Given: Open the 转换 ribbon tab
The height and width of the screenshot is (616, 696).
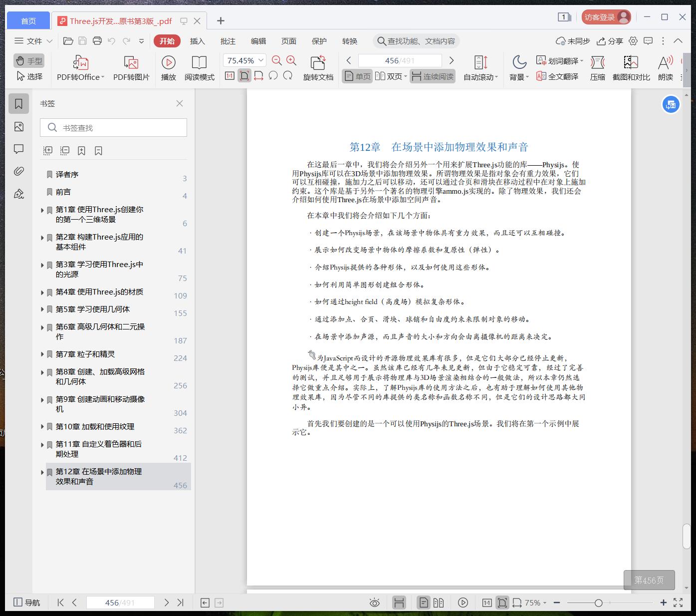Looking at the screenshot, I should click(x=350, y=41).
